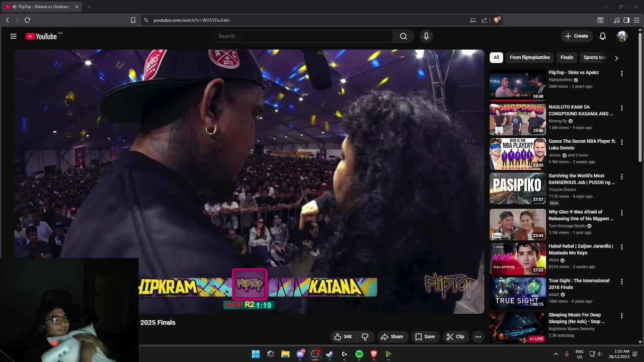644x362 pixels.
Task: Click the main video player
Action: [x=249, y=181]
